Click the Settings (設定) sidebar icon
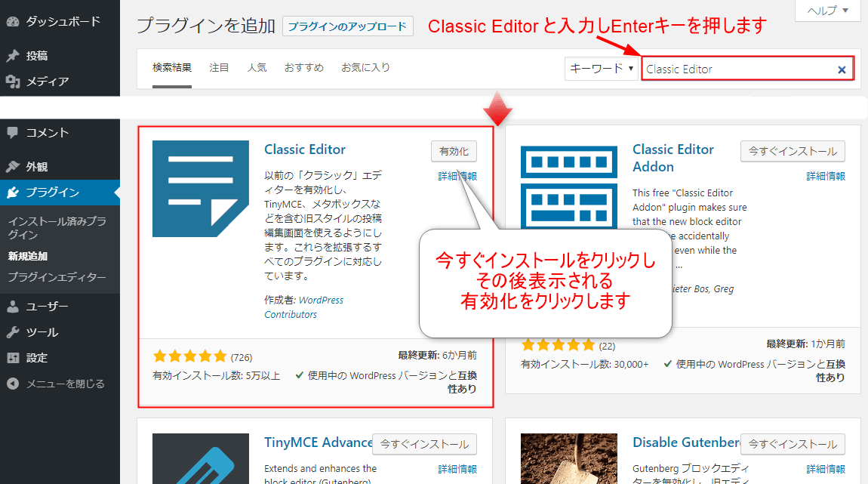868x484 pixels. (13, 358)
